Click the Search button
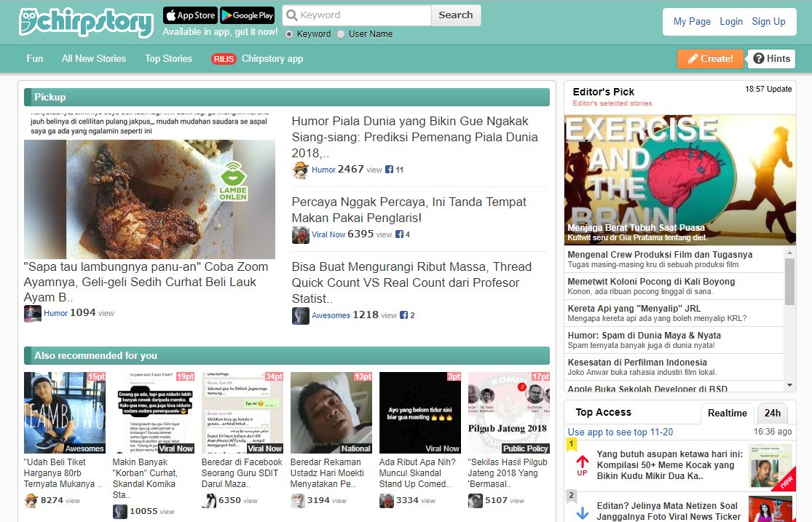Screen dimensions: 812x522 [456, 15]
